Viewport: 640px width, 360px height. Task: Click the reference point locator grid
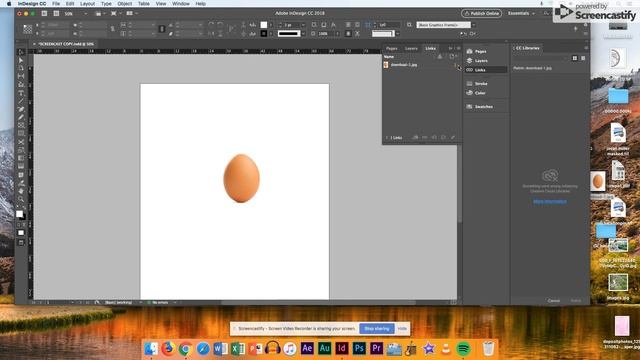[27, 29]
